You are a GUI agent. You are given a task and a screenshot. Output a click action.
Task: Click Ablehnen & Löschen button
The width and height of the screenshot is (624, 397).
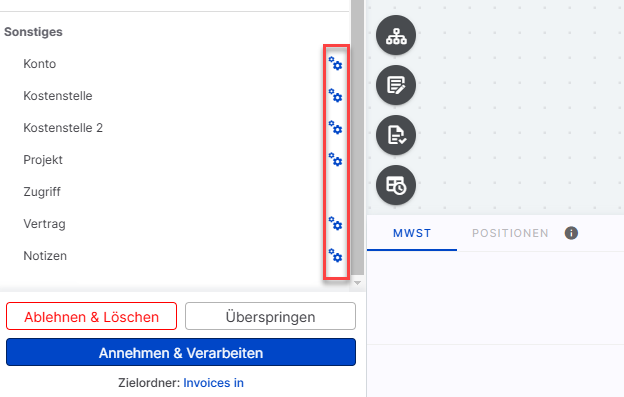click(92, 316)
